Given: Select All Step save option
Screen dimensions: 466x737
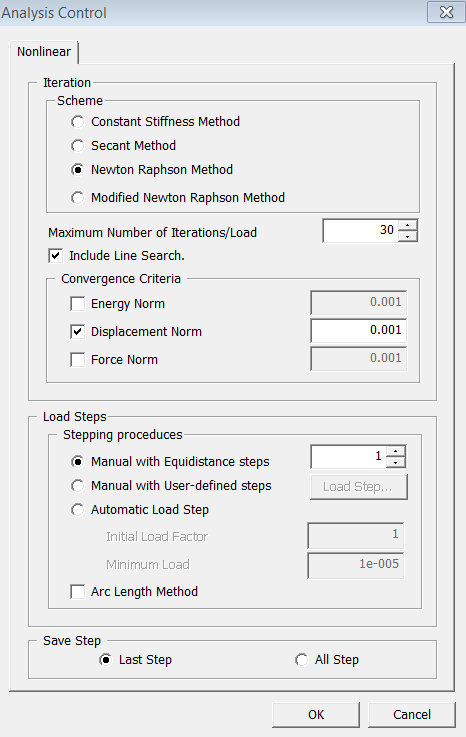Looking at the screenshot, I should click(301, 660).
